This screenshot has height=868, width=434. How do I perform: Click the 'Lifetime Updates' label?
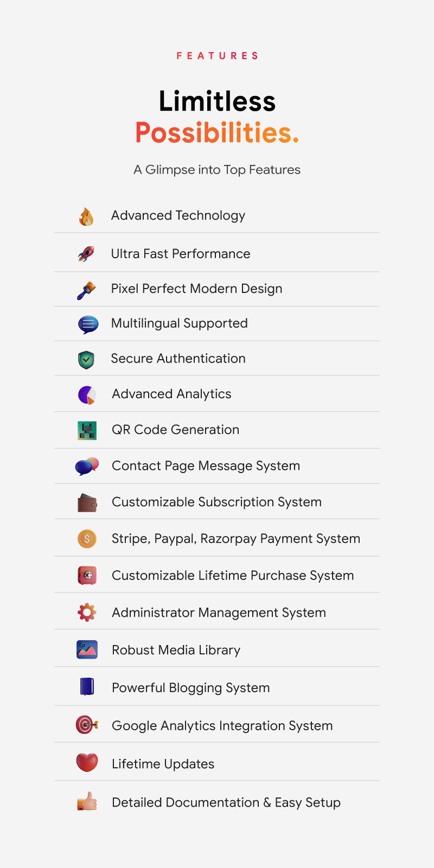point(163,764)
